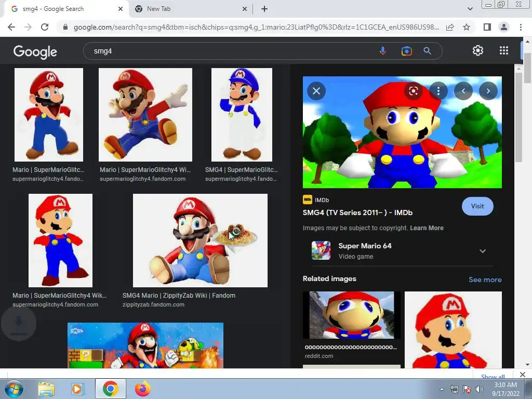The height and width of the screenshot is (399, 532).
Task: Open File Explorer from the taskbar
Action: tap(46, 389)
